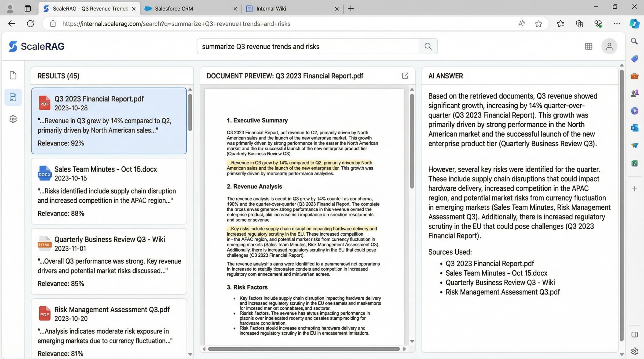Open Quarterly Business Review Q3 - Wiki result
This screenshot has height=359, width=644.
point(109,261)
